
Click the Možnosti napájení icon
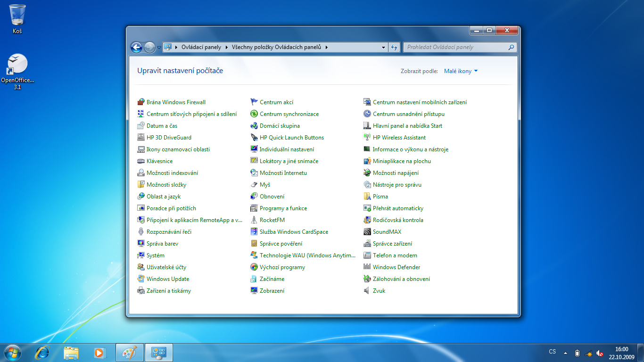coord(367,173)
